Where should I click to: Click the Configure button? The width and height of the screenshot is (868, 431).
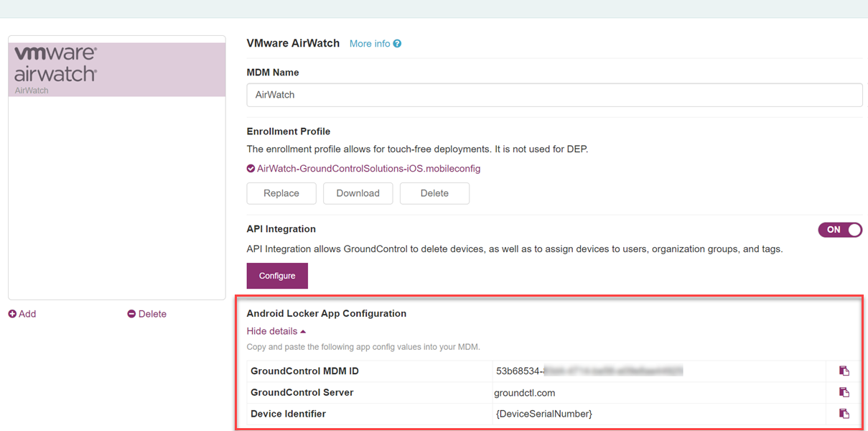[277, 276]
